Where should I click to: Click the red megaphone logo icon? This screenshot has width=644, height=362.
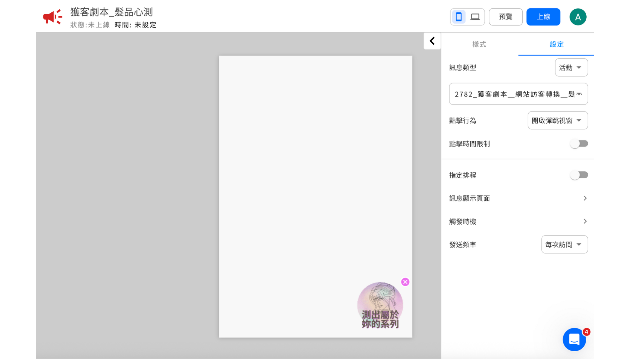click(x=52, y=17)
